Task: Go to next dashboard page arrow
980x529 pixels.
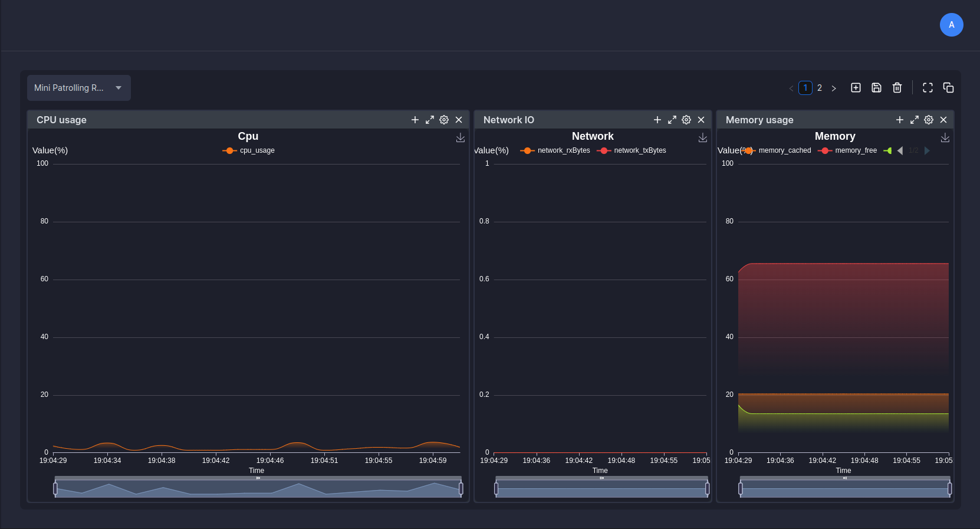Action: click(834, 88)
